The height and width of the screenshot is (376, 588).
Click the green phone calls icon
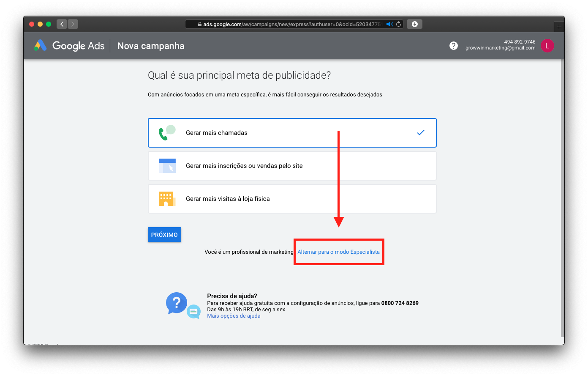pos(167,132)
